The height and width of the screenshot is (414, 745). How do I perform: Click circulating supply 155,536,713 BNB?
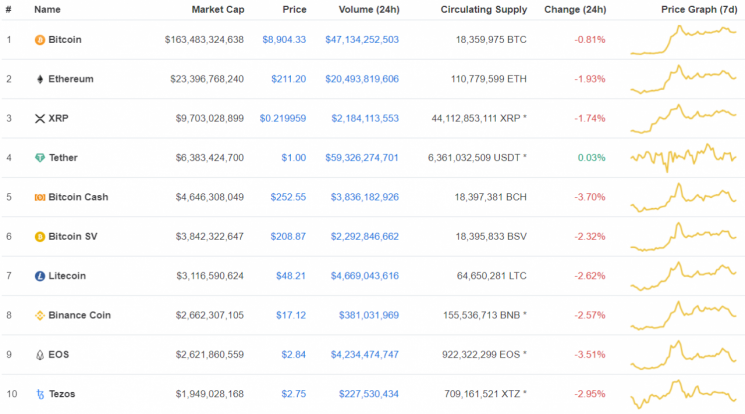(x=485, y=316)
